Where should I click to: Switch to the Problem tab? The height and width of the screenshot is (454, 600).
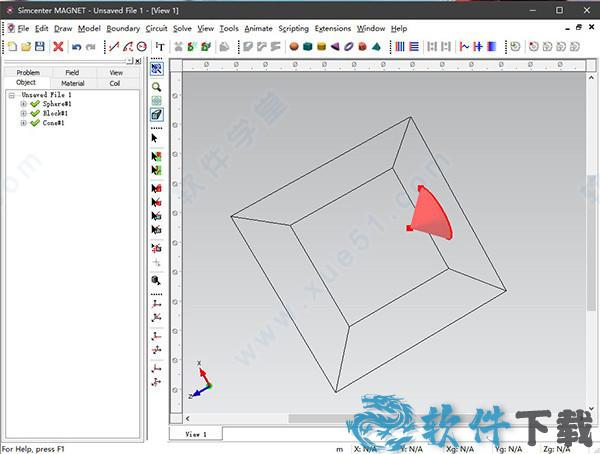[28, 72]
